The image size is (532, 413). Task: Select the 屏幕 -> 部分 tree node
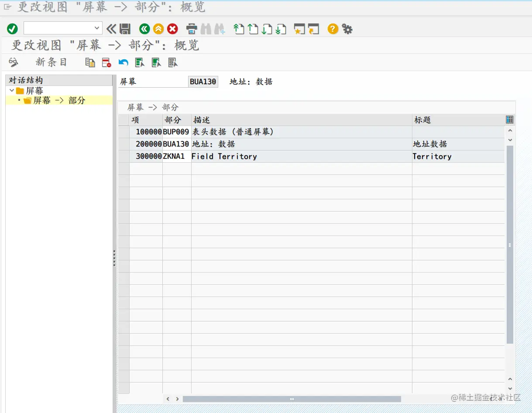[x=55, y=100]
